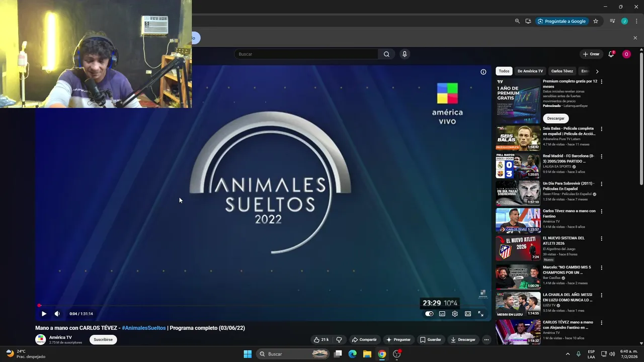Open the video info card icon

click(484, 72)
